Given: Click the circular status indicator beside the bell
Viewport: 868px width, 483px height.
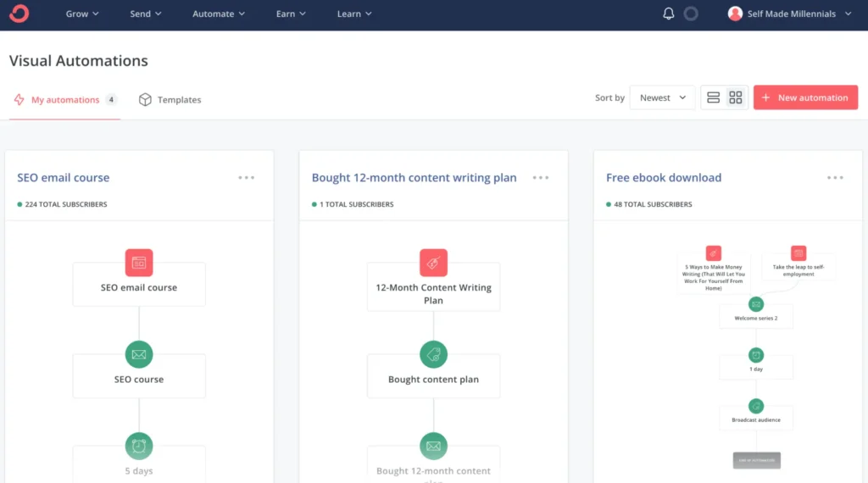Looking at the screenshot, I should [x=690, y=14].
